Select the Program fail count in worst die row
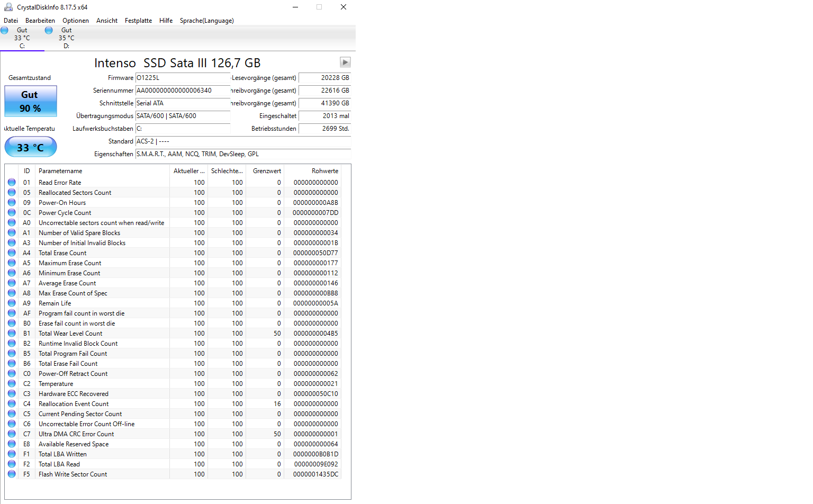The image size is (813, 504). click(174, 313)
